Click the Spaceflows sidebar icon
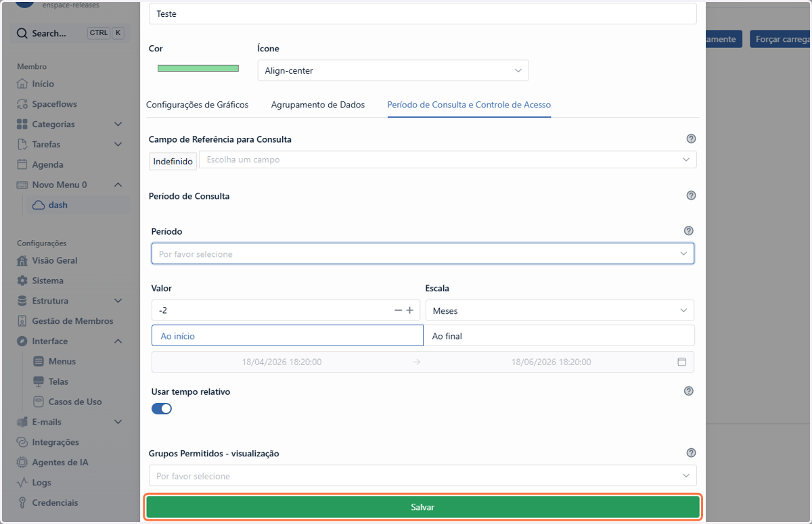Image resolution: width=812 pixels, height=524 pixels. point(22,104)
